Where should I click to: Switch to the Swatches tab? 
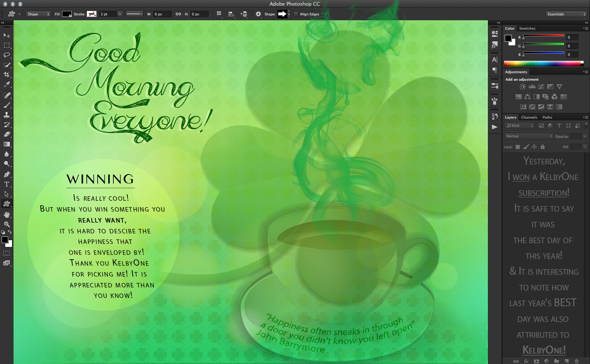527,29
